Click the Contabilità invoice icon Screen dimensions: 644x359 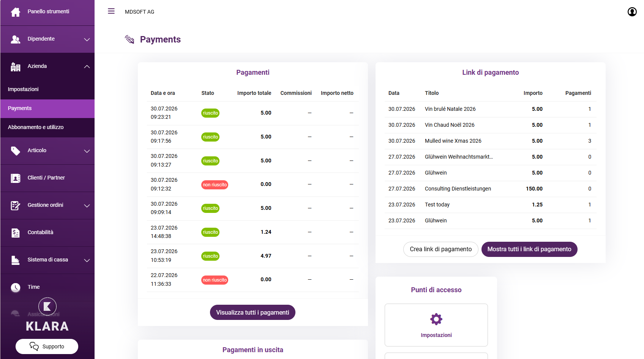pos(16,233)
